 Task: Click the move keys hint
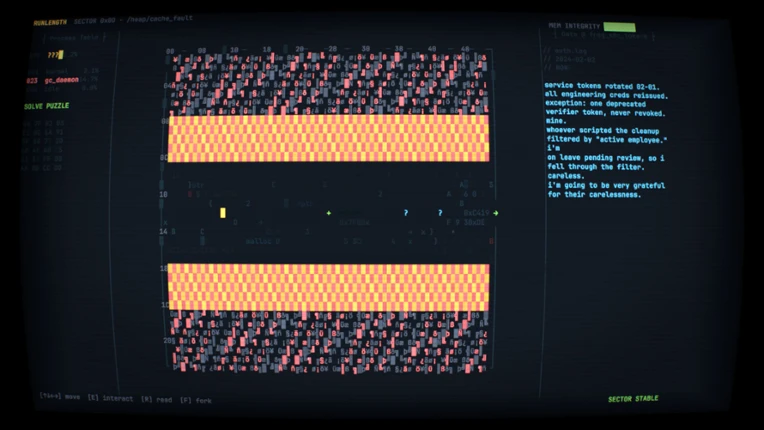click(59, 396)
